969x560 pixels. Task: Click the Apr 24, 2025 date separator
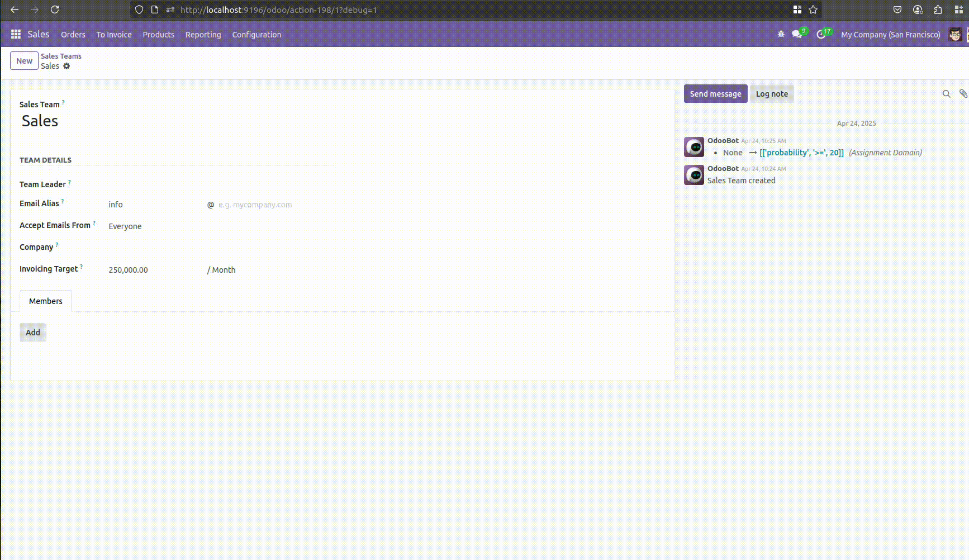click(856, 124)
